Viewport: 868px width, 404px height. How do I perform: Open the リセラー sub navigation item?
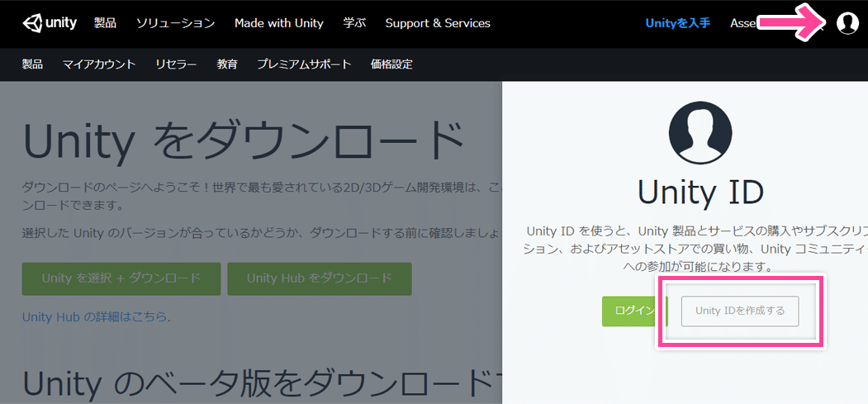(x=176, y=64)
